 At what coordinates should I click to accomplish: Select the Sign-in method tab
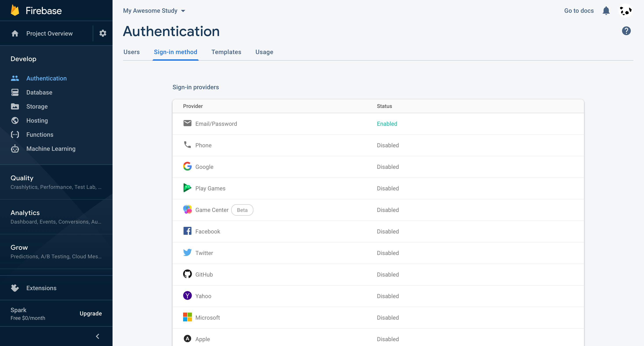pyautogui.click(x=175, y=52)
